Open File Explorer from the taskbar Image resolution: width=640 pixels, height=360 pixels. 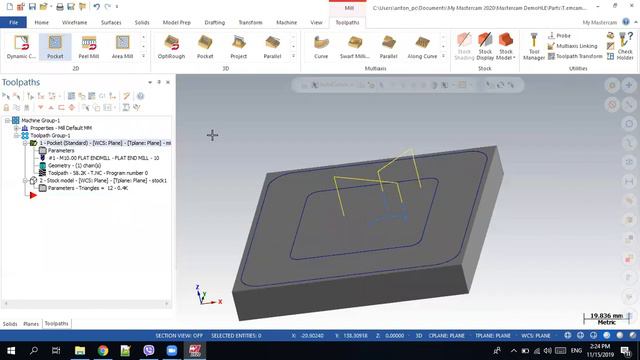[x=80, y=351]
